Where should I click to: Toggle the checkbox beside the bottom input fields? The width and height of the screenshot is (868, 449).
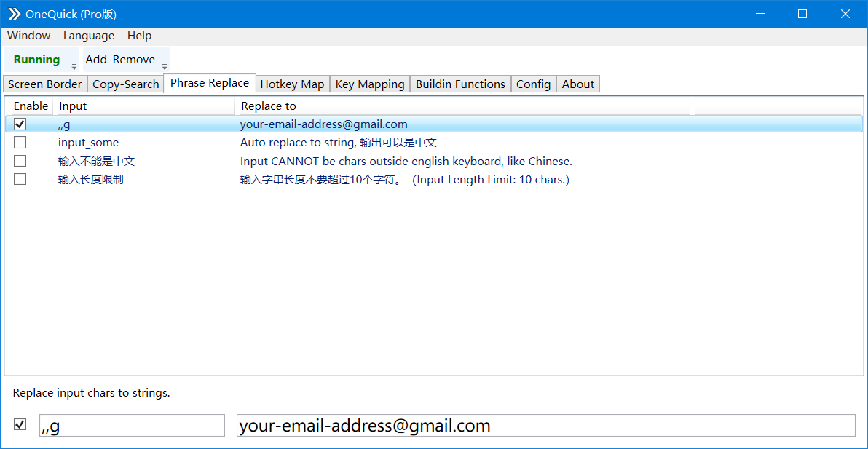click(20, 424)
